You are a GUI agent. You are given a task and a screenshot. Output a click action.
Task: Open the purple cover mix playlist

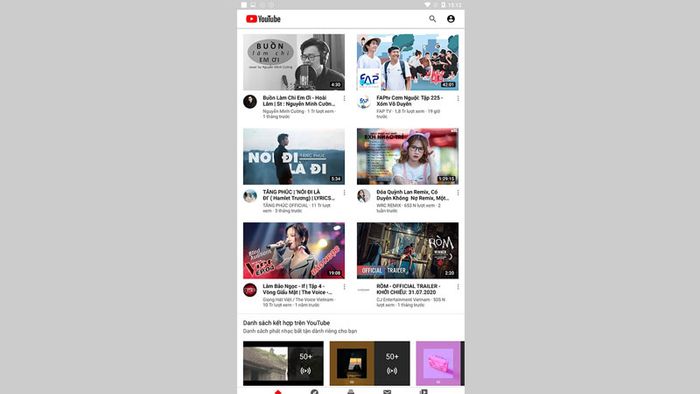tap(440, 363)
